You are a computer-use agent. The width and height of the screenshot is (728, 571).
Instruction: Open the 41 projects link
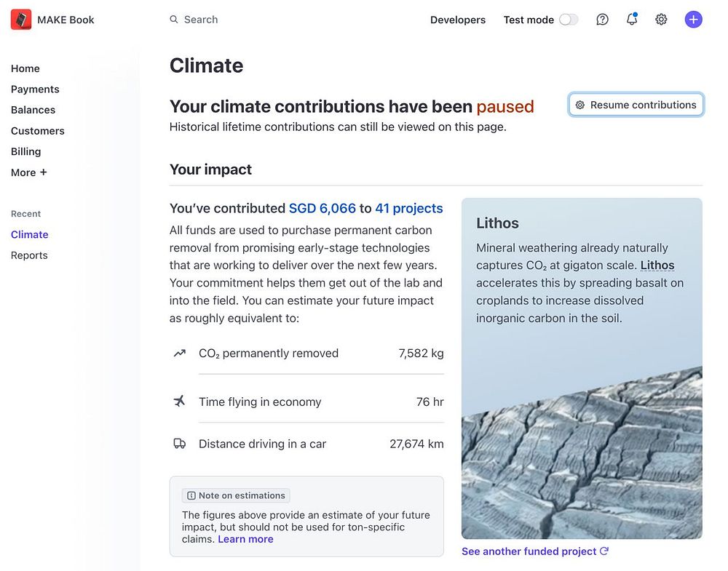click(408, 208)
